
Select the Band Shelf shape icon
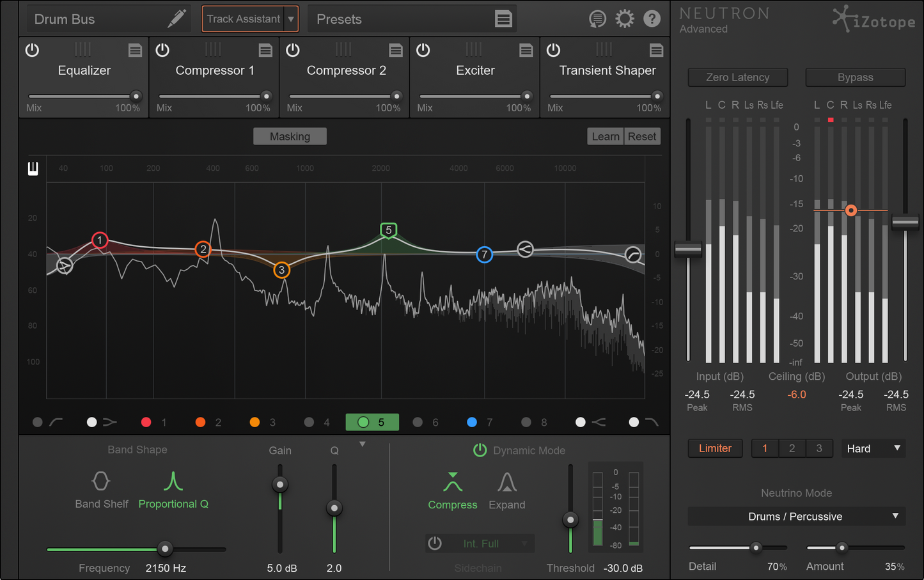101,481
